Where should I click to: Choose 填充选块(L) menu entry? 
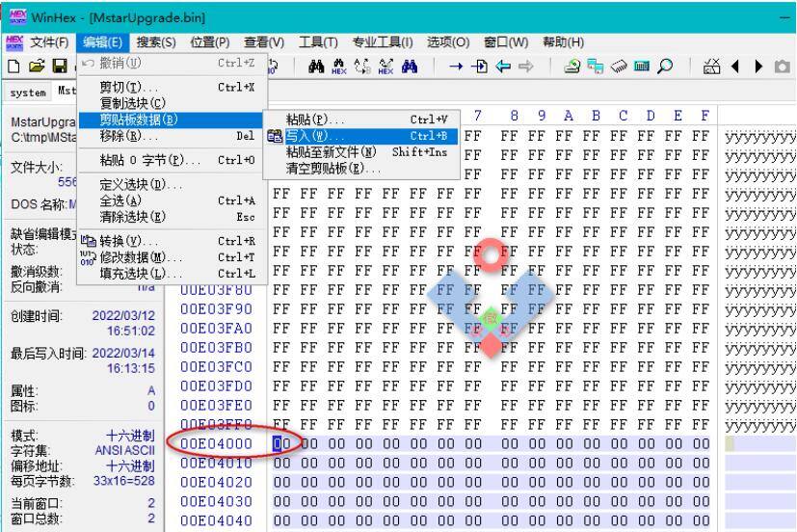click(x=172, y=274)
